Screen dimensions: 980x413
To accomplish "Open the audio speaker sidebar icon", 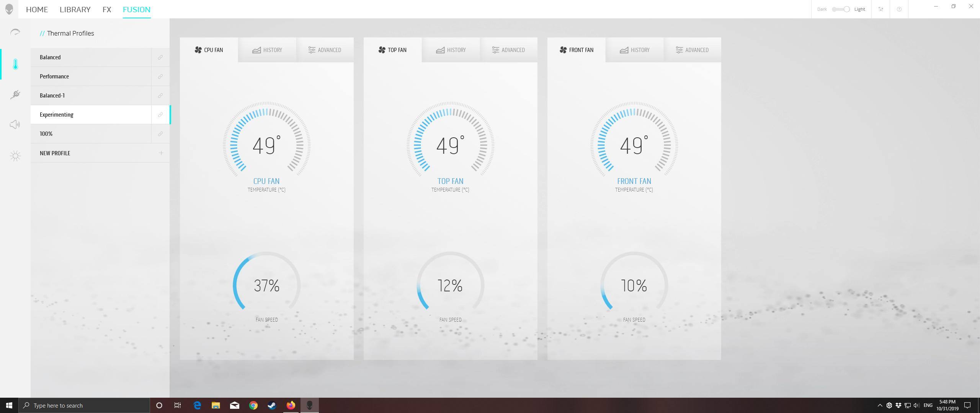I will 15,125.
